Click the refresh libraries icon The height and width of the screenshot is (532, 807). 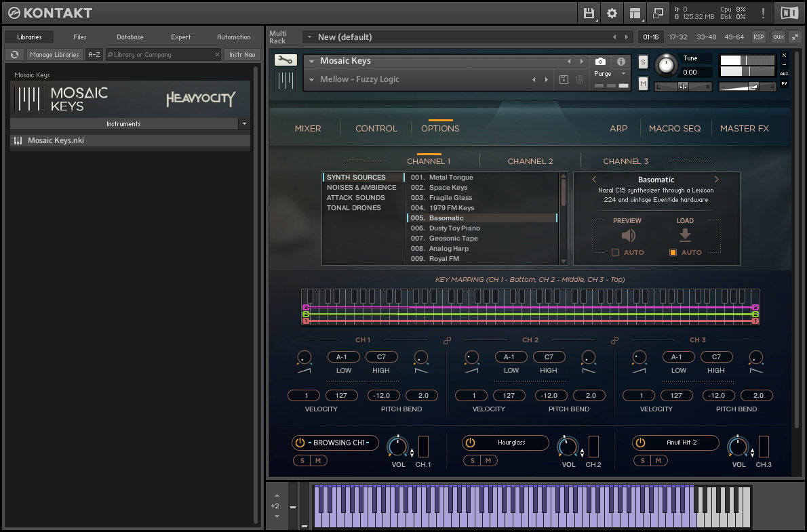pyautogui.click(x=15, y=55)
